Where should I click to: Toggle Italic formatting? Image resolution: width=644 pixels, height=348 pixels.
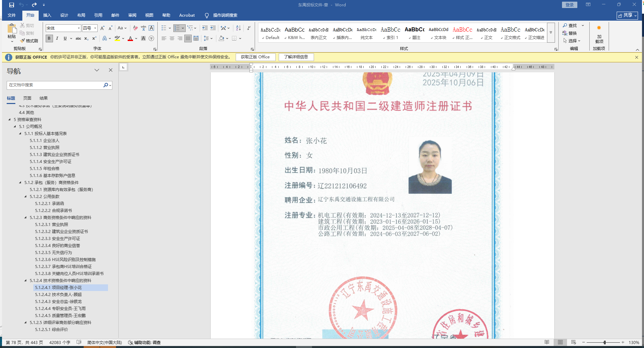pyautogui.click(x=57, y=38)
